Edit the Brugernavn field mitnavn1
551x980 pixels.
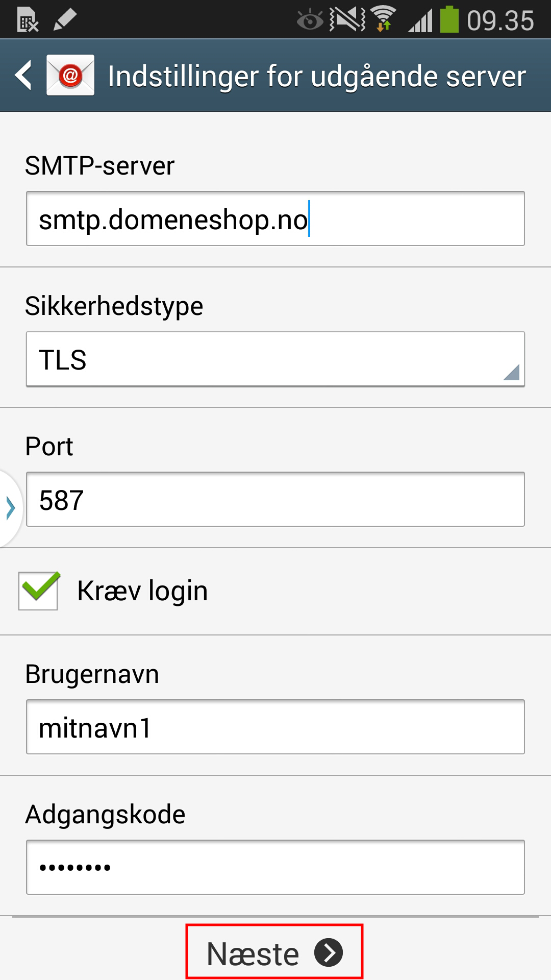[x=275, y=727]
